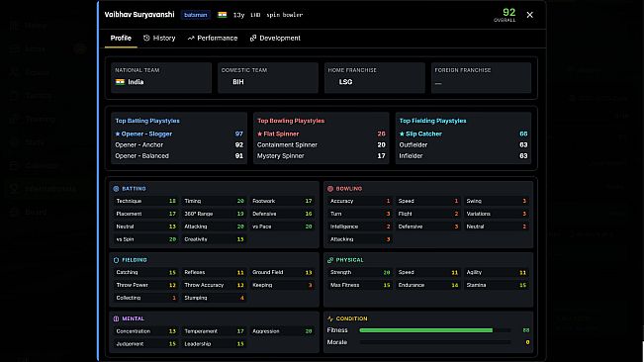
Task: Click the Physical section icon
Action: coord(330,260)
